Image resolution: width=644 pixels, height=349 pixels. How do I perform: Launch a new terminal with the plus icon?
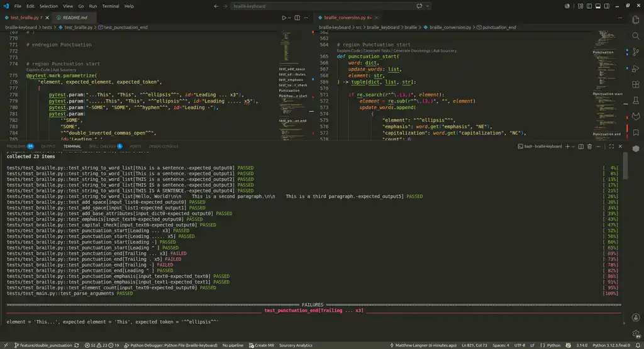click(568, 146)
